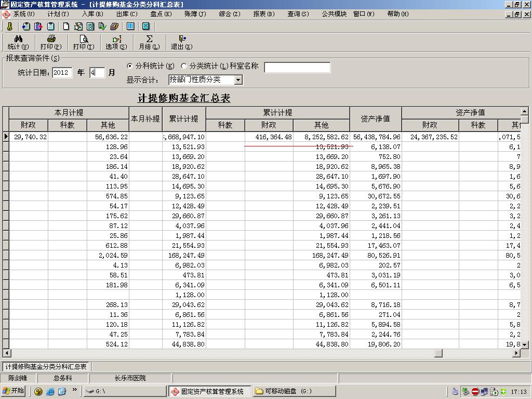The image size is (532, 399).
Task: Click the year field showing 2012
Action: (x=62, y=73)
